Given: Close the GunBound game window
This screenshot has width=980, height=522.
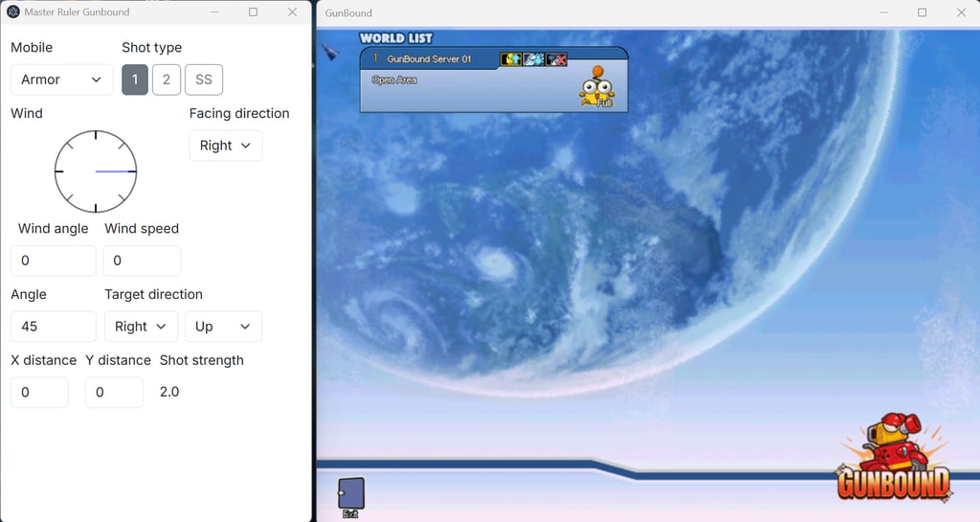Looking at the screenshot, I should (x=961, y=12).
